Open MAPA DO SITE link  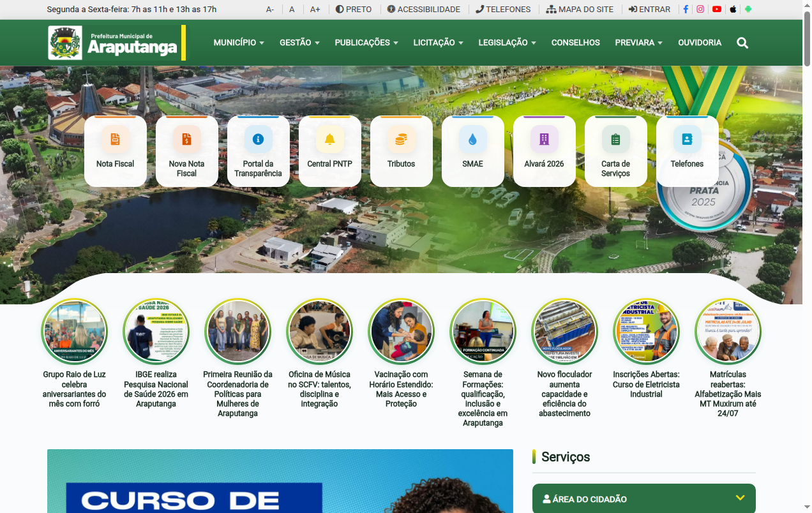coord(580,10)
